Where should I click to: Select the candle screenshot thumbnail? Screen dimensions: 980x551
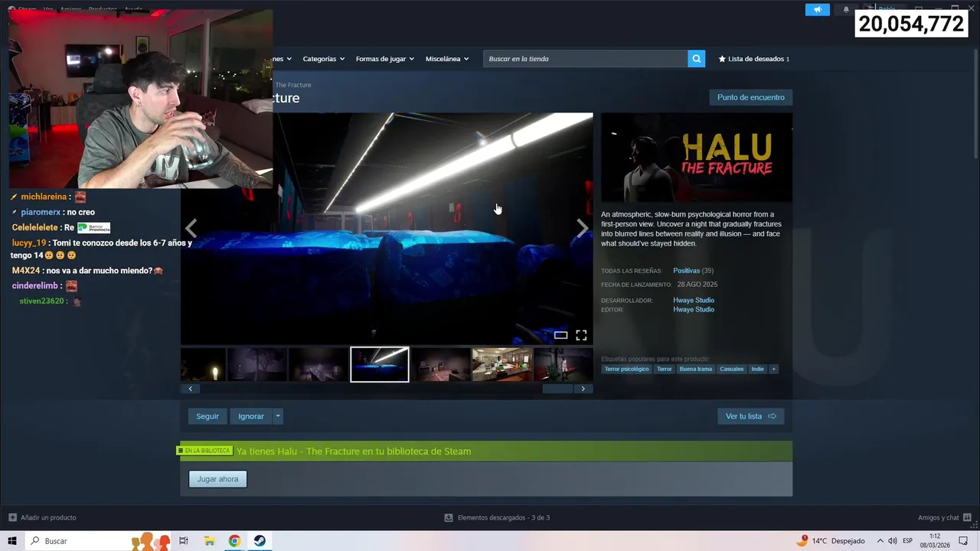203,364
